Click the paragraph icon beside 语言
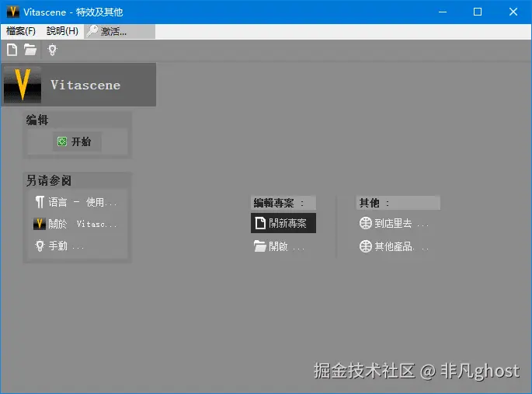Screen dimensions: 532x394 40,202
